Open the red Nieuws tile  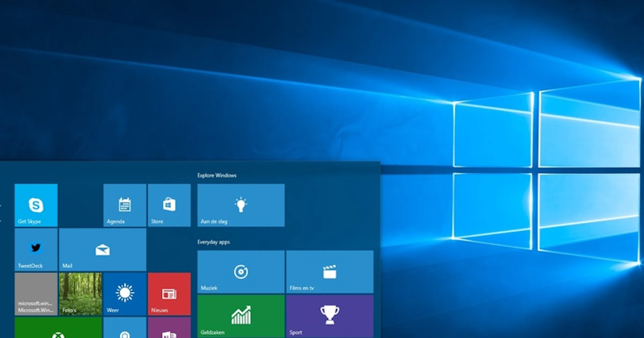(169, 294)
